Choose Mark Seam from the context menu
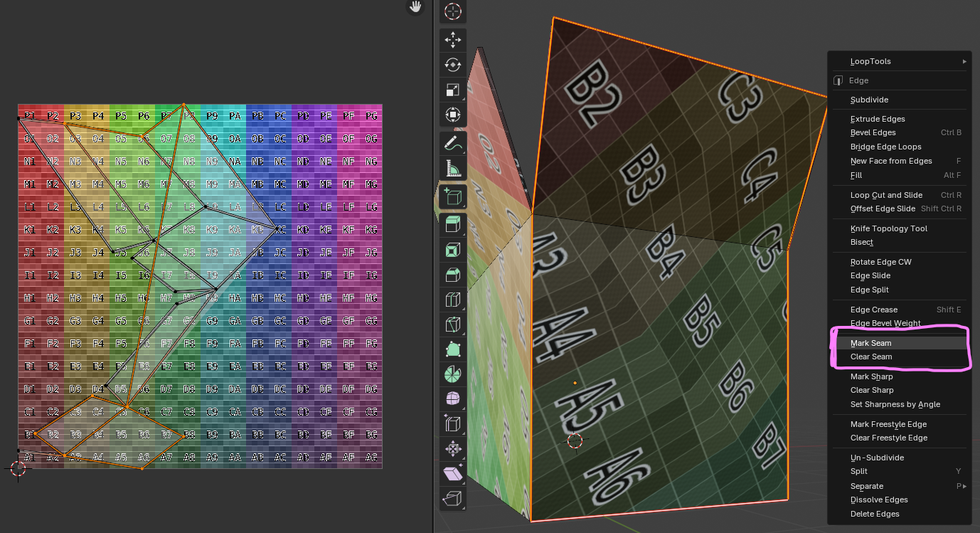 (x=870, y=343)
